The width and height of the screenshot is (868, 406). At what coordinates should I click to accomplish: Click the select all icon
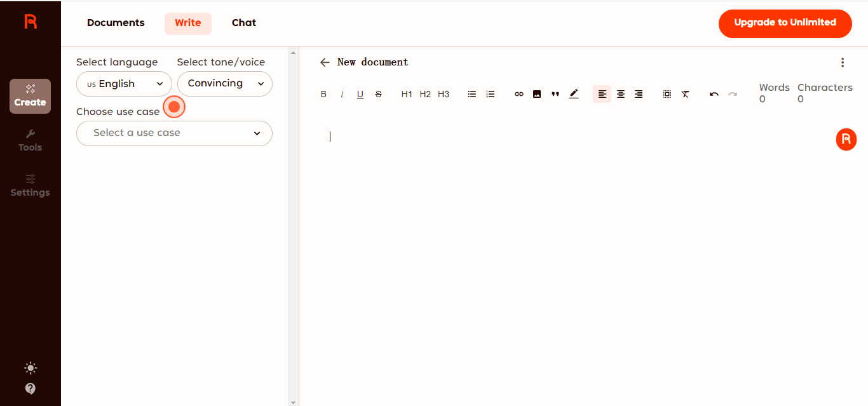667,94
